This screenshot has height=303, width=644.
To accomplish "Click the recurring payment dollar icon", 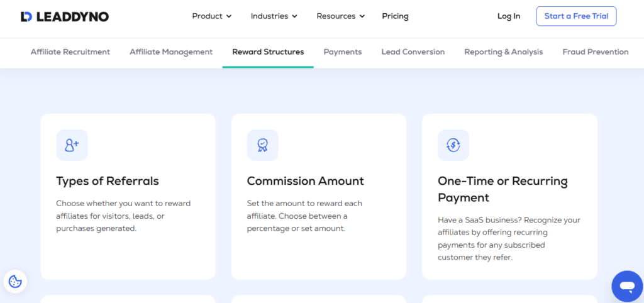I will [453, 145].
